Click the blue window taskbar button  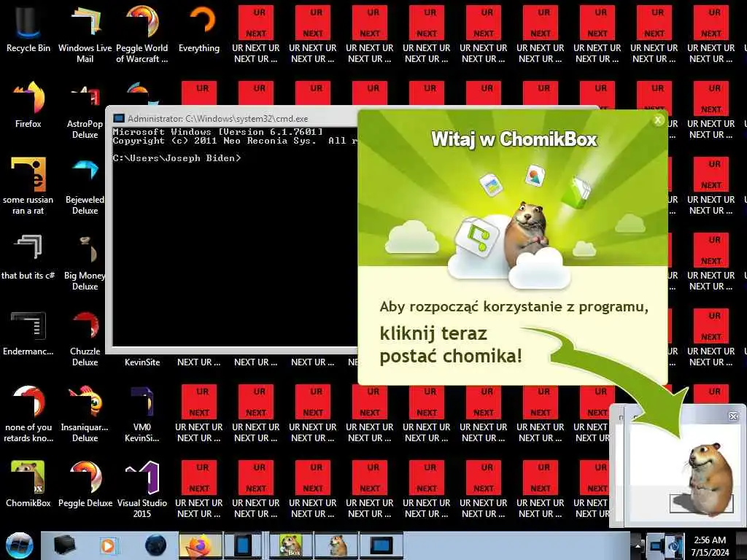point(243,545)
